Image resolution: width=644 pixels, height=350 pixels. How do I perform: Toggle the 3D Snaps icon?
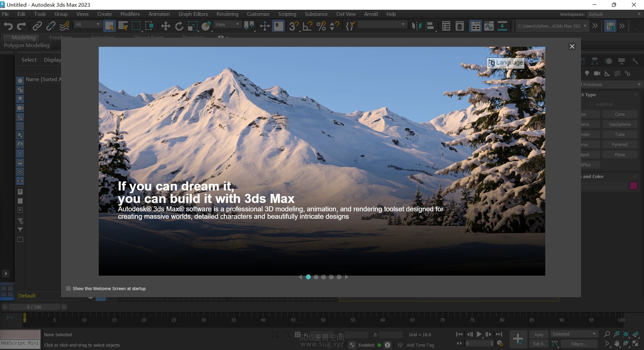pos(294,26)
